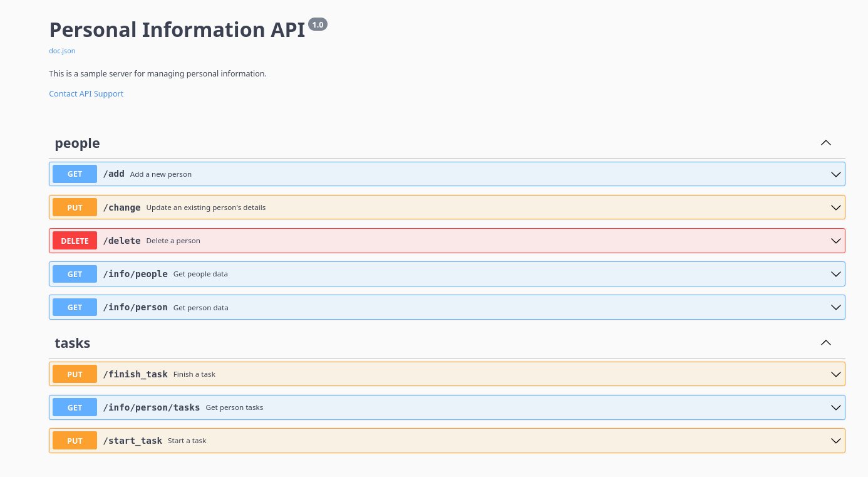Expand the /info/people endpoint chevron

tap(835, 274)
